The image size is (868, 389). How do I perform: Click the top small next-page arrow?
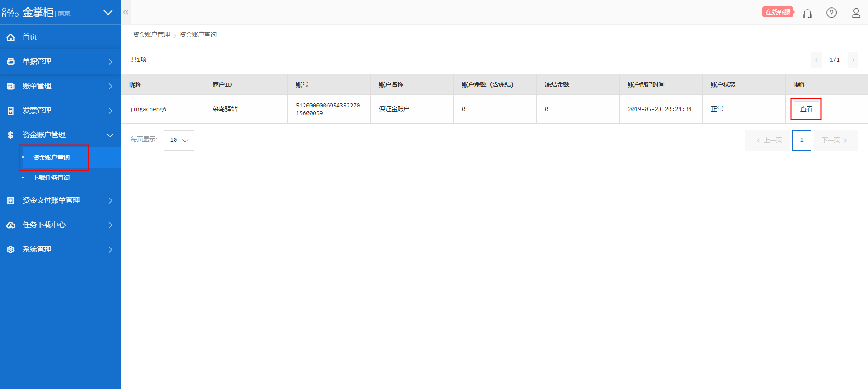853,60
